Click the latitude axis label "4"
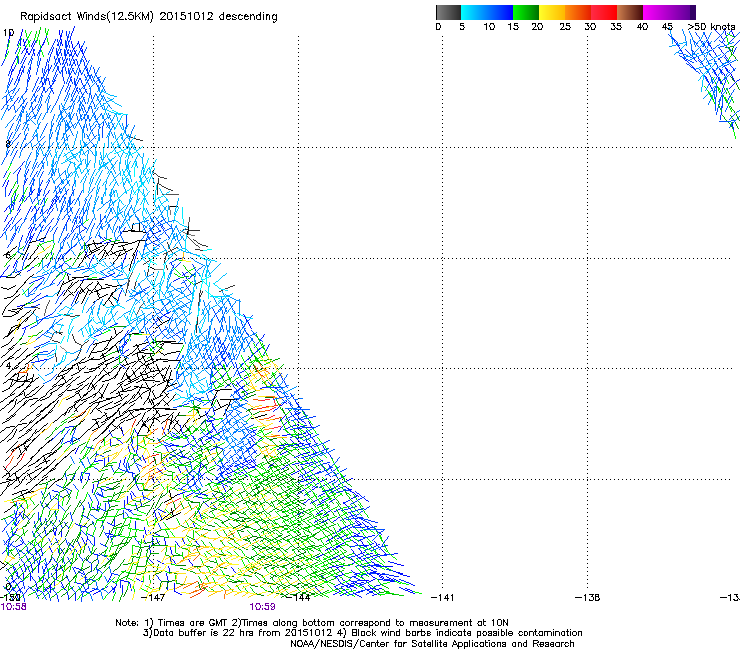Screen dimensions: 740x650 (8, 366)
